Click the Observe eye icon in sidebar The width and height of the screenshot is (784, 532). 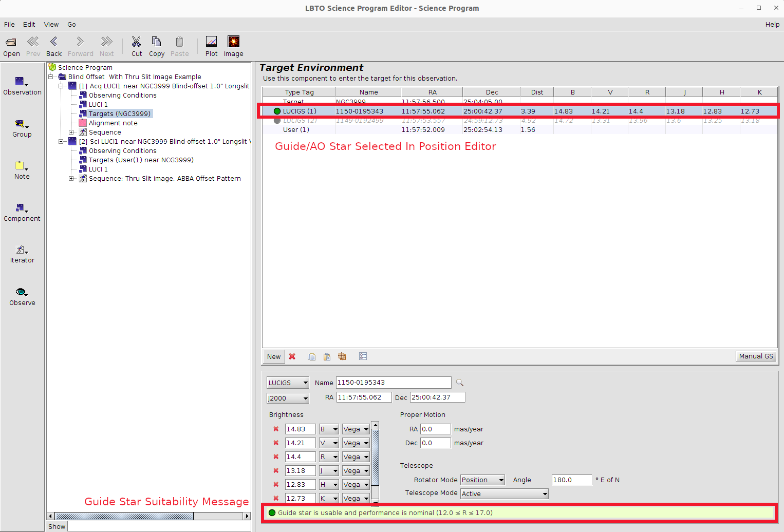[x=21, y=292]
